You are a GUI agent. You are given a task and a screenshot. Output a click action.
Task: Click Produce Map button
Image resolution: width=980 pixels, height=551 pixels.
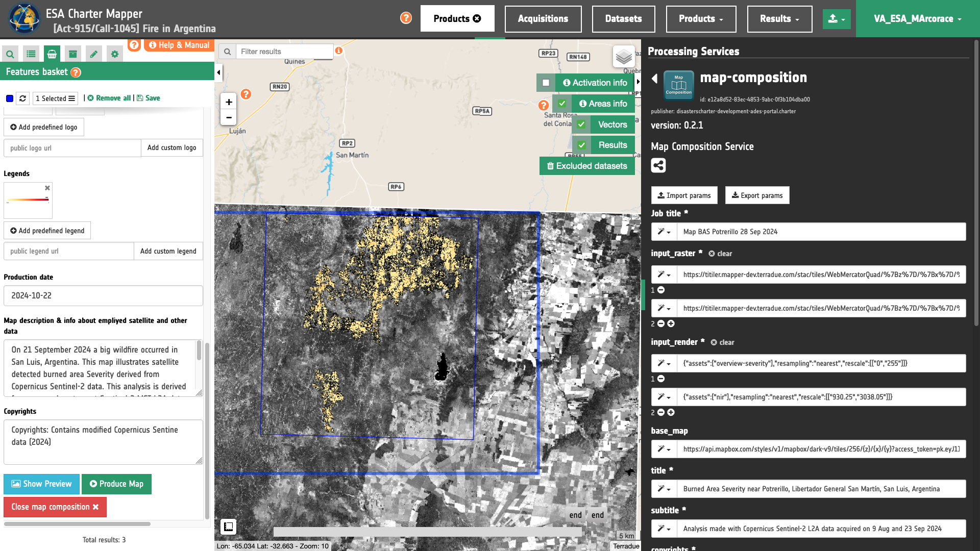[116, 484]
